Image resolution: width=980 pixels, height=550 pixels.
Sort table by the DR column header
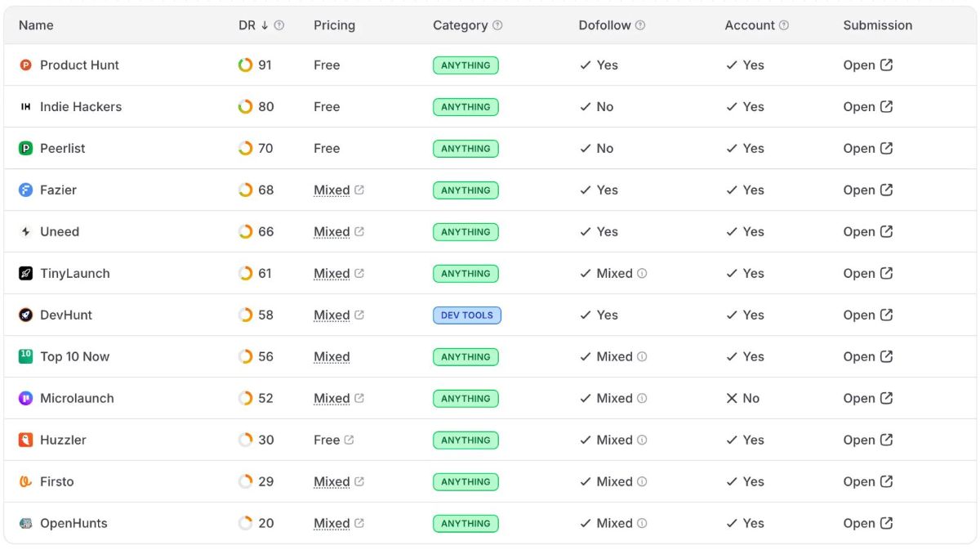[247, 25]
